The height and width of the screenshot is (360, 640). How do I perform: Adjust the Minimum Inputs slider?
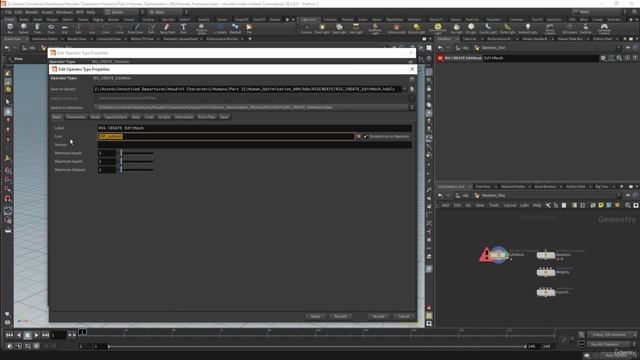click(x=137, y=153)
